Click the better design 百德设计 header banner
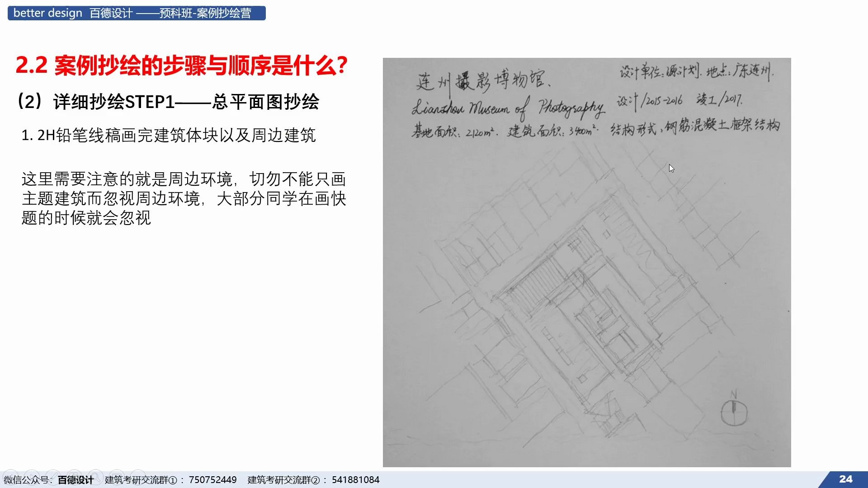868x488 pixels. click(x=137, y=13)
